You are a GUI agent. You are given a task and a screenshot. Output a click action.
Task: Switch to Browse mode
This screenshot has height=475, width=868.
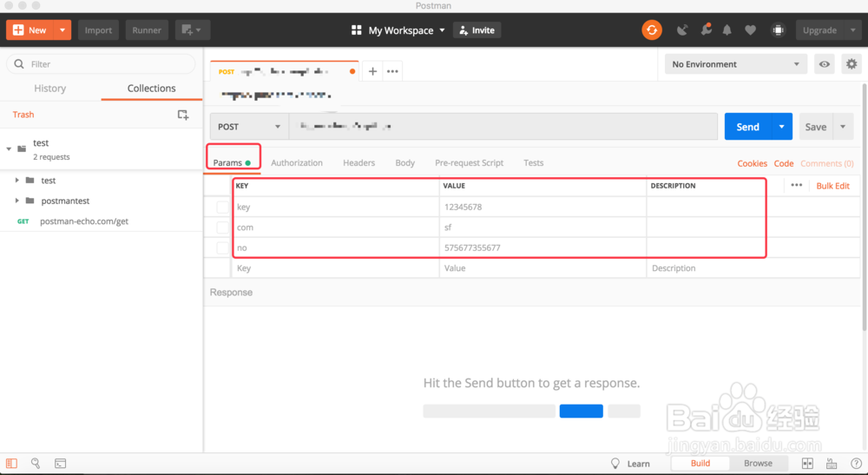coord(758,464)
